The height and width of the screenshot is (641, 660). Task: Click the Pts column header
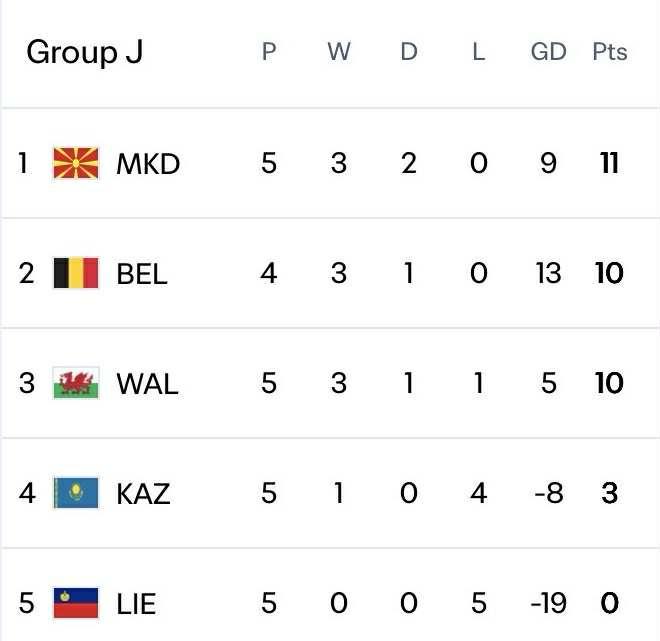click(609, 52)
